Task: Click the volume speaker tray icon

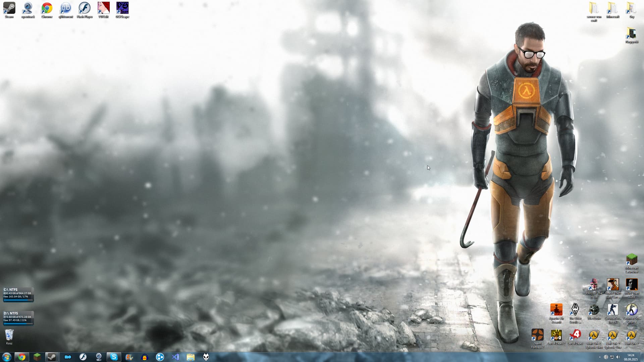Action: (618, 357)
